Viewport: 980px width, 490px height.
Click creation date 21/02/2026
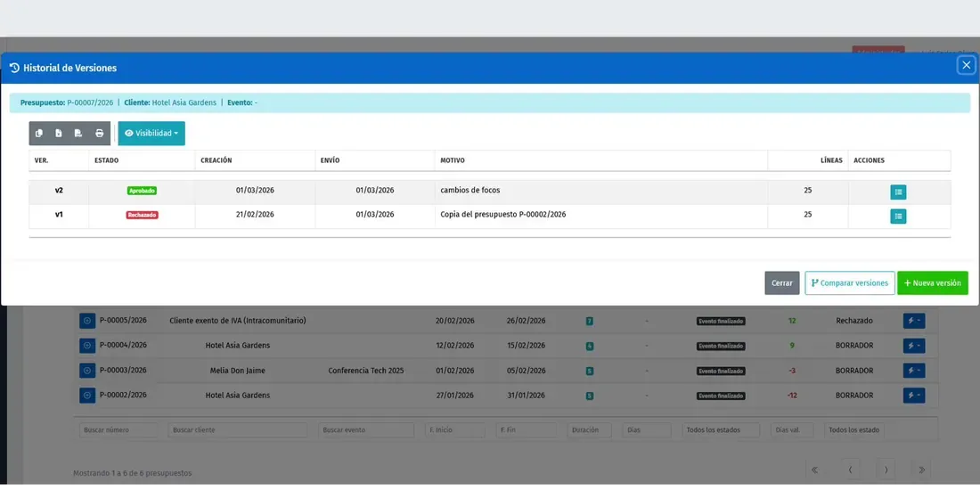[x=255, y=215]
